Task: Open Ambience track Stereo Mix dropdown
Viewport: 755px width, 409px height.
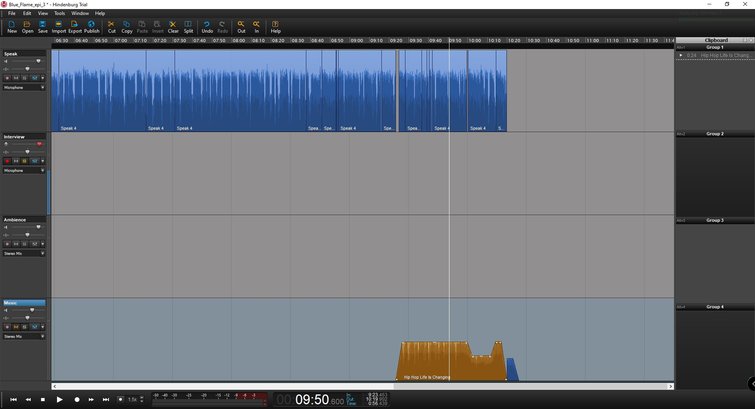Action: (x=24, y=254)
